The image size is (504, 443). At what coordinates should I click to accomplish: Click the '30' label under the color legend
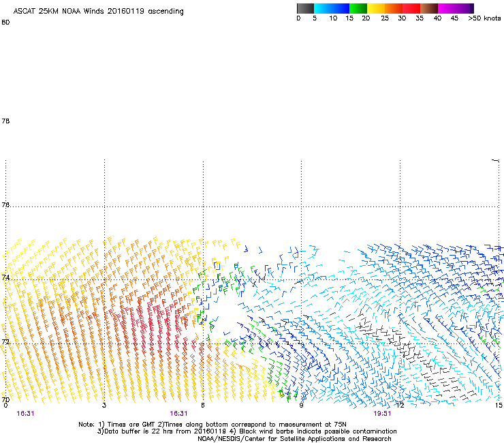(402, 18)
